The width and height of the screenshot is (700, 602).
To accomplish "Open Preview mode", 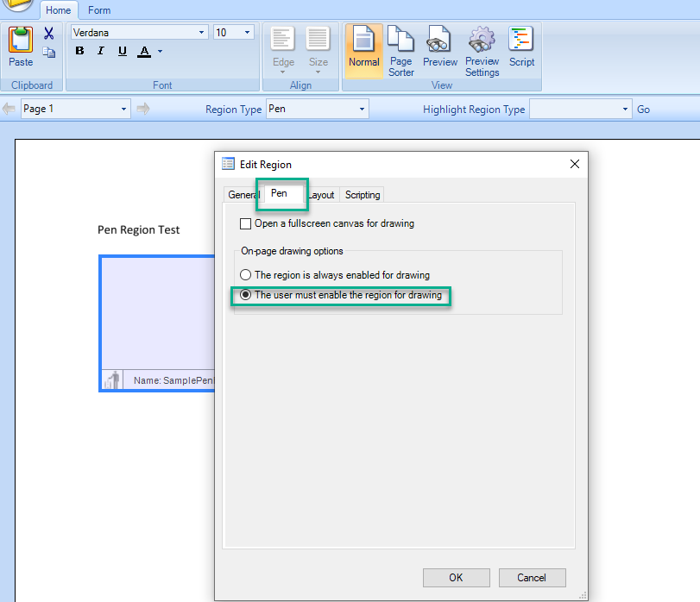I will [439, 47].
